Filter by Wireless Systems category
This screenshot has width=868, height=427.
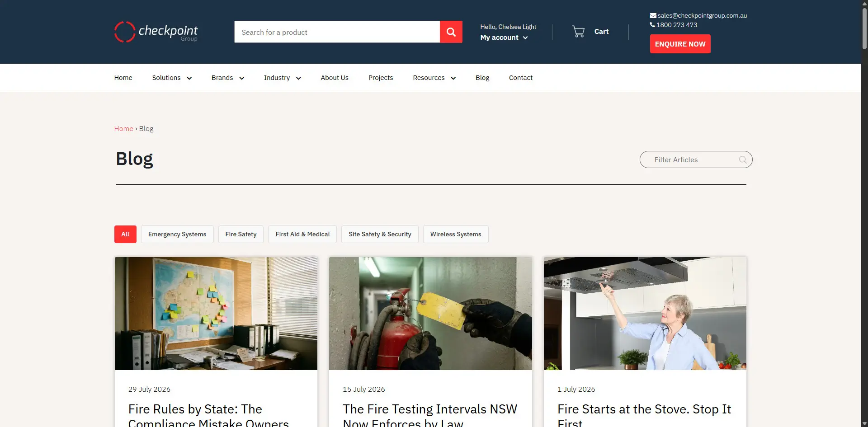coord(456,234)
